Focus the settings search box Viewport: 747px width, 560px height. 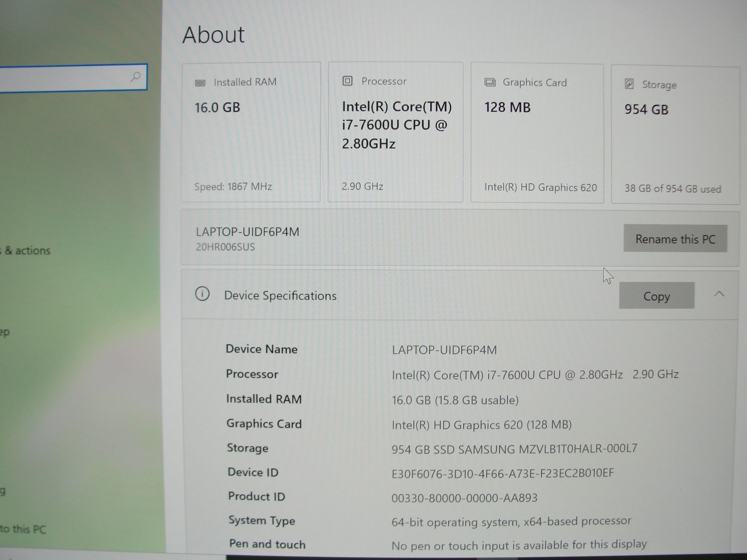click(73, 77)
